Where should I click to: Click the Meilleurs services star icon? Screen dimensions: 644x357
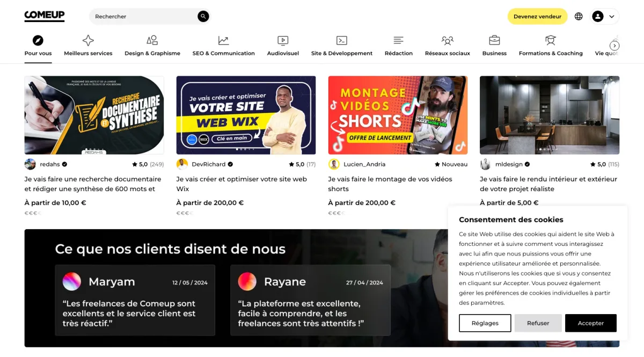(88, 40)
